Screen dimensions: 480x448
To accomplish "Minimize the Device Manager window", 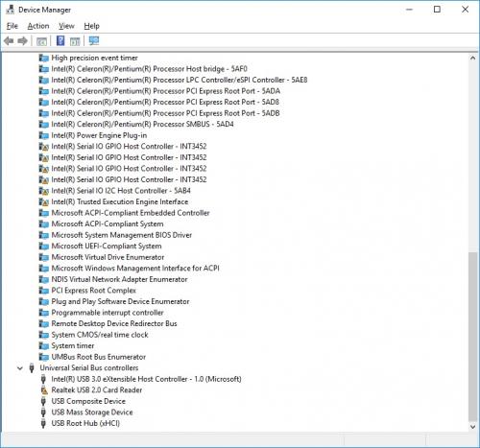I will point(409,10).
